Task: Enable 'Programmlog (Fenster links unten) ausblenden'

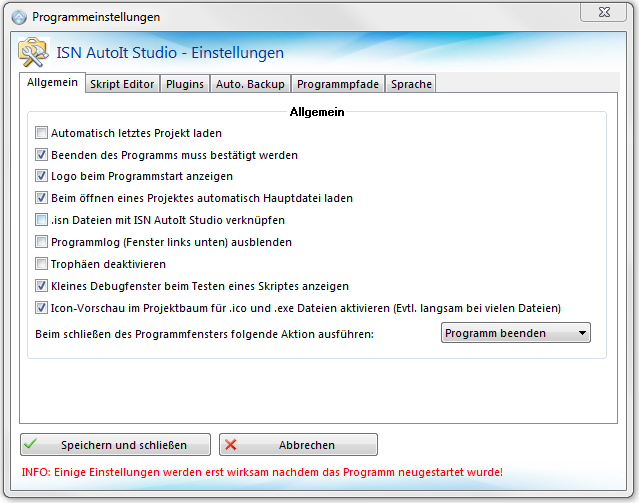Action: (x=42, y=242)
